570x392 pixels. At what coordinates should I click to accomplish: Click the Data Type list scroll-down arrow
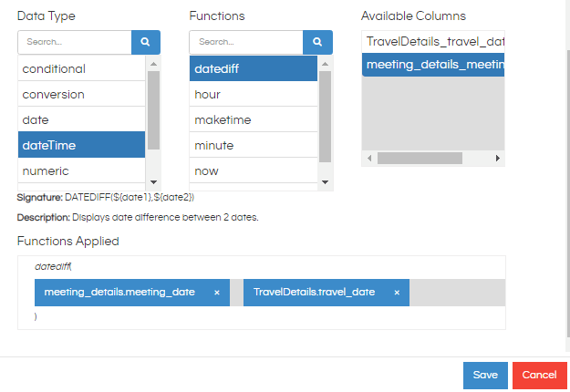point(154,182)
